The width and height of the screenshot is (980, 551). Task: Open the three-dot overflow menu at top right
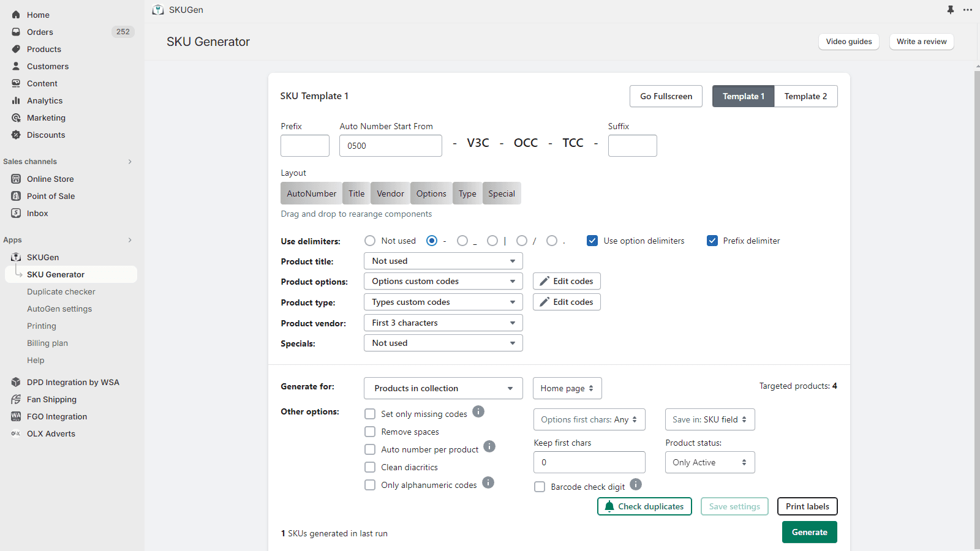tap(968, 10)
